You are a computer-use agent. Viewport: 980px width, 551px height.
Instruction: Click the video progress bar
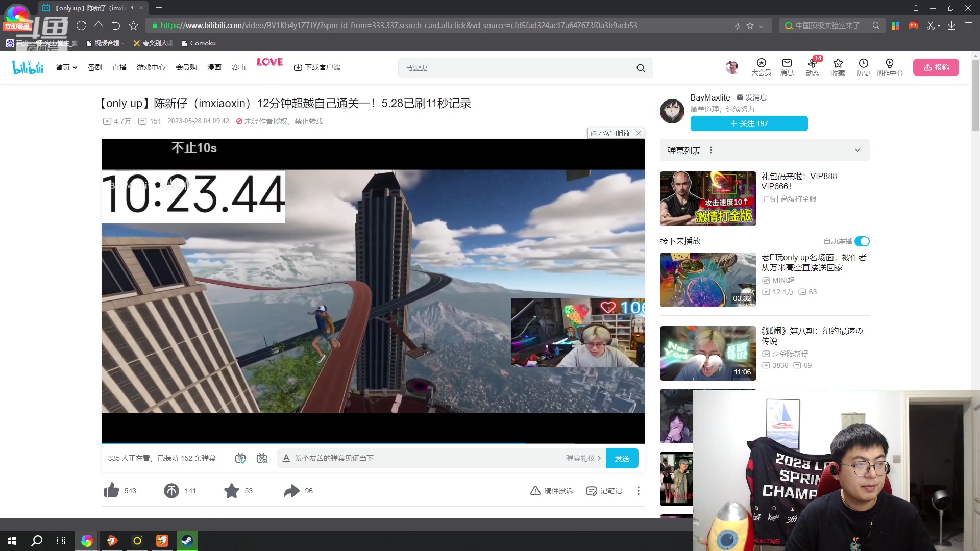(x=373, y=443)
